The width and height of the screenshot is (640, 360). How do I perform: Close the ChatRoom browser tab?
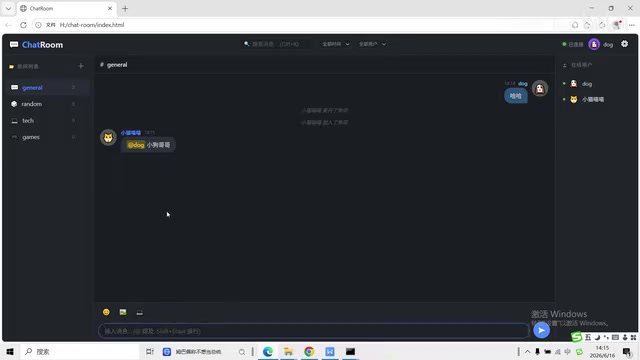tap(110, 8)
